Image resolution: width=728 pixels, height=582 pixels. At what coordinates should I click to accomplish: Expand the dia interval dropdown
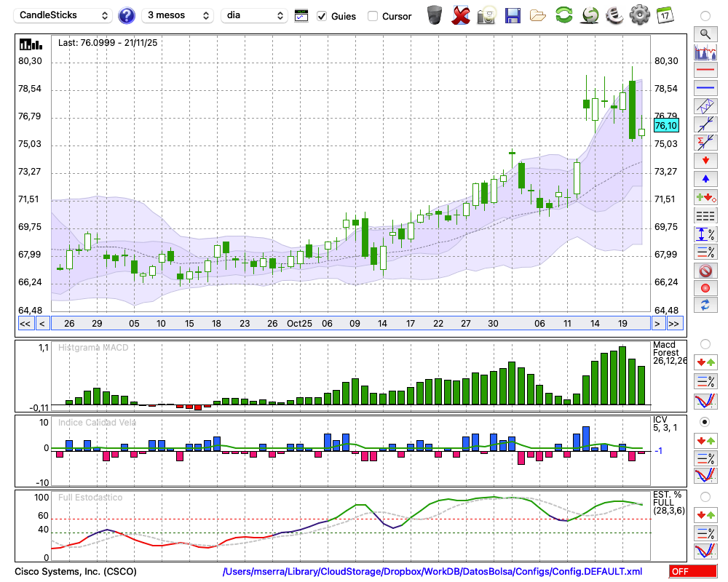coord(254,15)
